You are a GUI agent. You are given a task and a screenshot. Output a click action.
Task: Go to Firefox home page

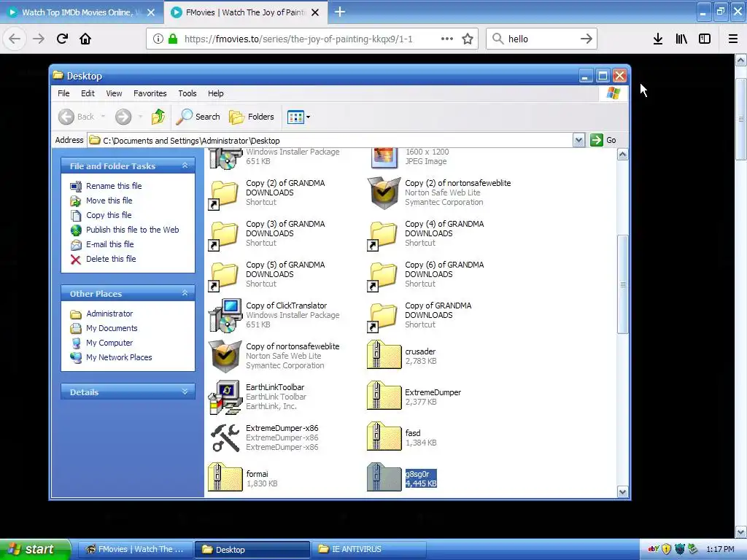click(85, 39)
